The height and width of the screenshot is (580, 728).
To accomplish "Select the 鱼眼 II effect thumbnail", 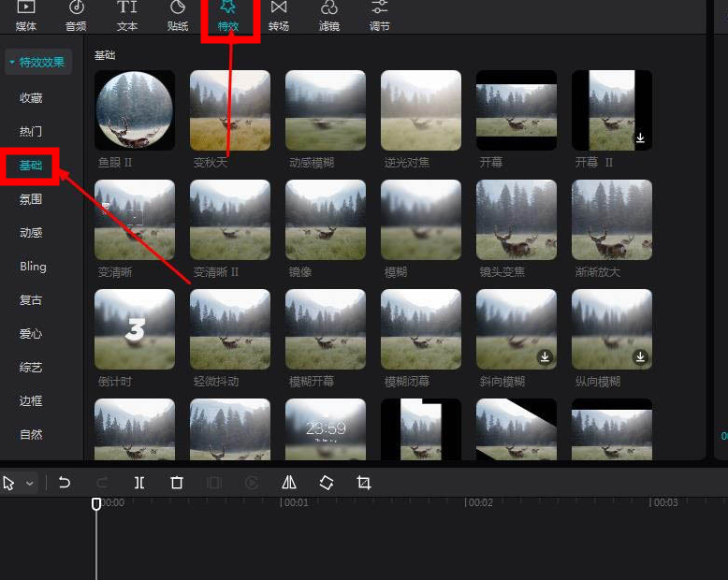I will [x=135, y=110].
